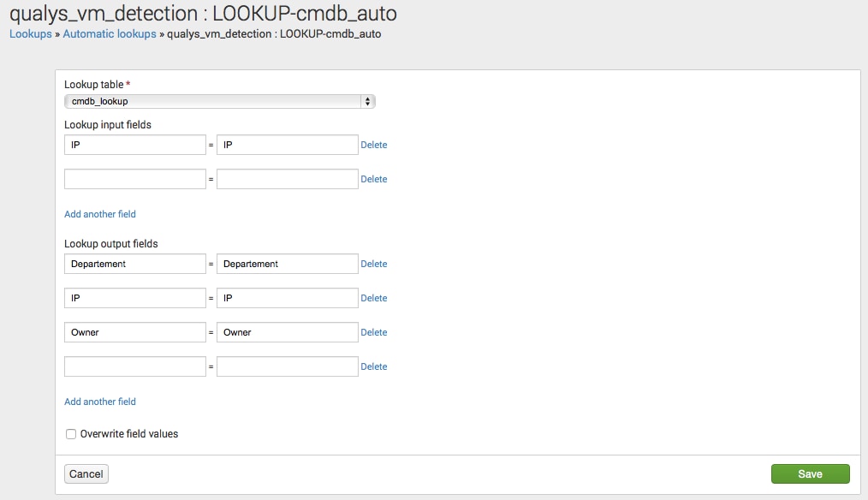Add another field under Lookup output fields
This screenshot has width=868, height=500.
100,402
